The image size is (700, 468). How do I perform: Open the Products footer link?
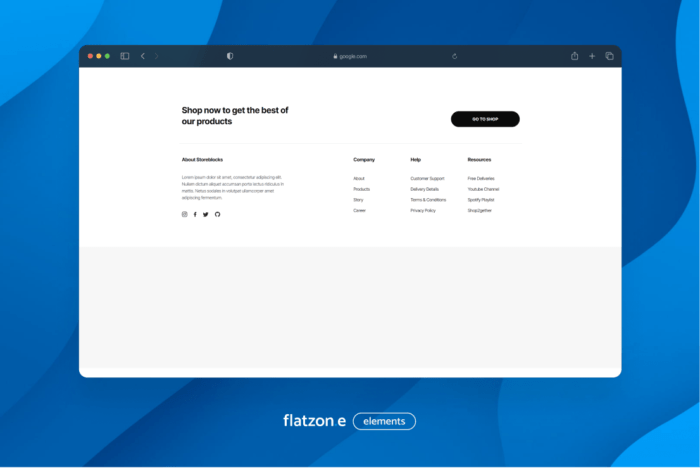(x=361, y=189)
